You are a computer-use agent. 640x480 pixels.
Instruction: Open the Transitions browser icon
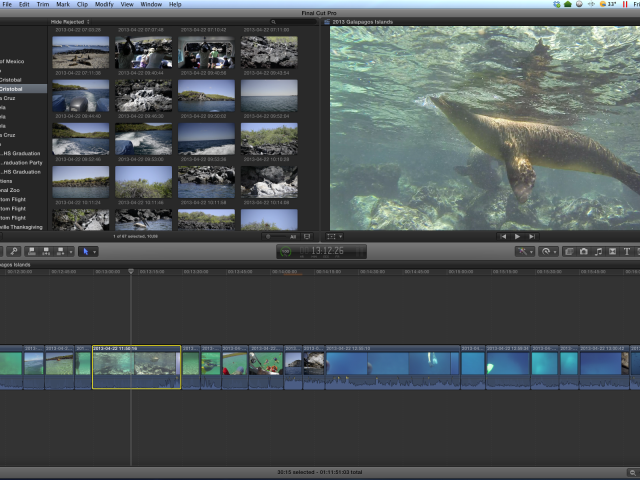(x=613, y=251)
